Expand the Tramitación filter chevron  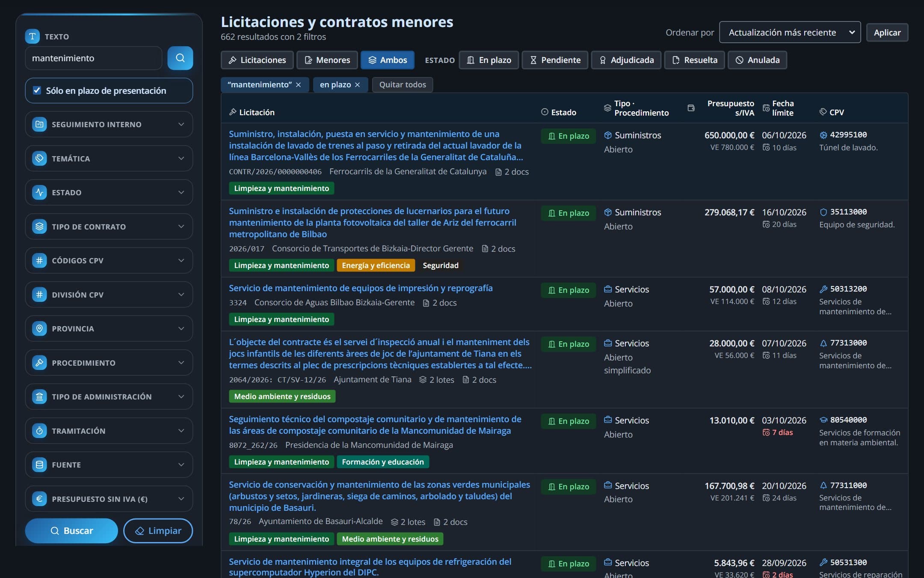pos(181,431)
